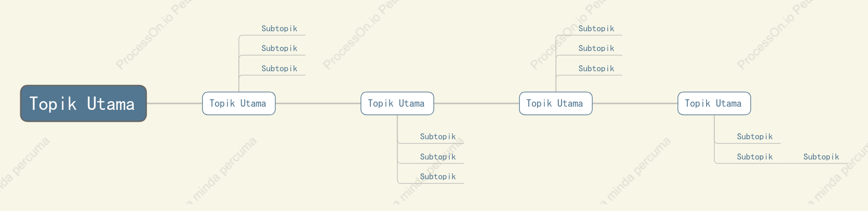Click the second Subtopik under the fourth branch
Screen dimensions: 868x211
(755, 157)
